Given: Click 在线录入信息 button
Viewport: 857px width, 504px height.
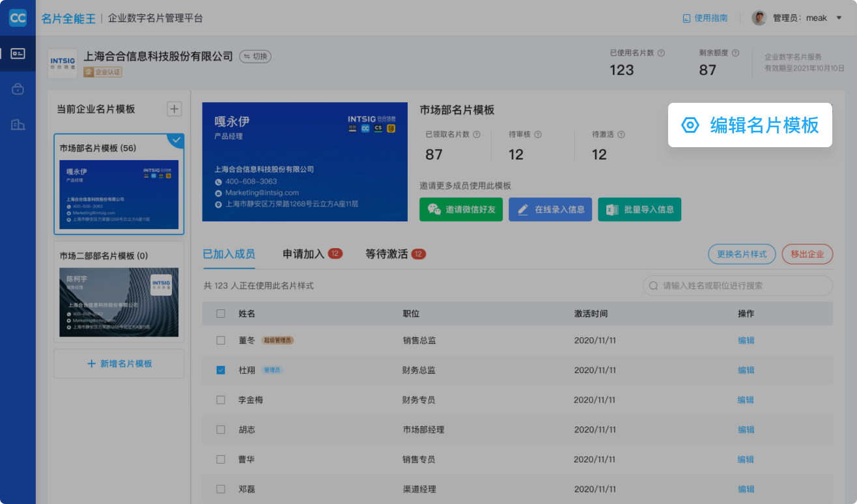Looking at the screenshot, I should click(550, 210).
